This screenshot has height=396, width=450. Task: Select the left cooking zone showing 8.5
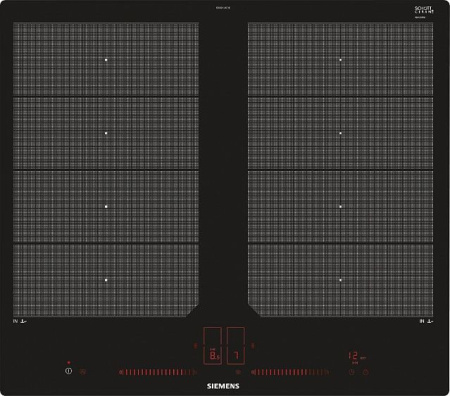coord(212,346)
